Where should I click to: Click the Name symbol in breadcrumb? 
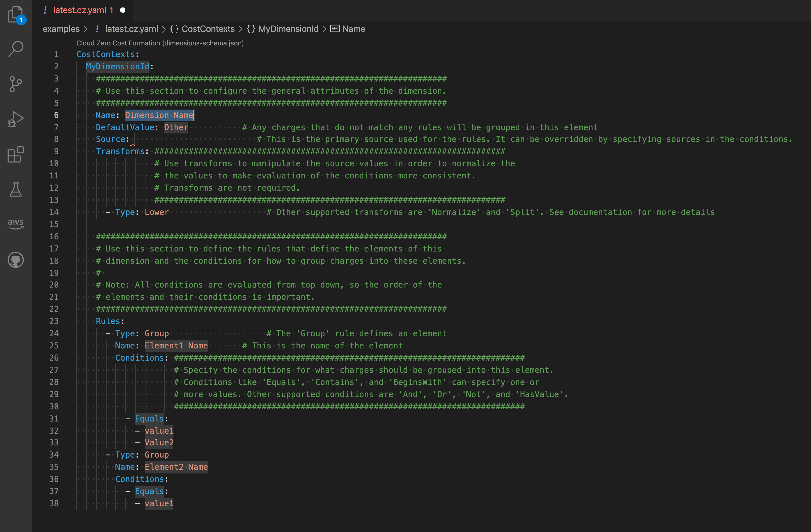353,29
